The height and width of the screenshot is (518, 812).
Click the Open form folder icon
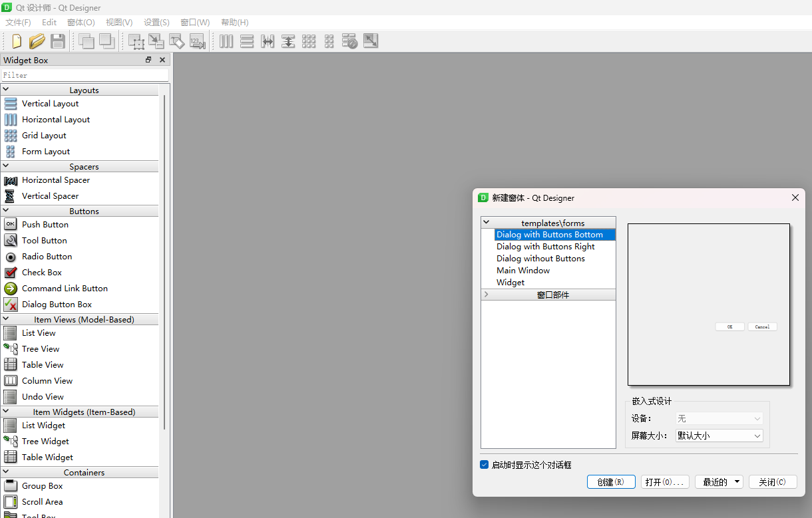37,41
